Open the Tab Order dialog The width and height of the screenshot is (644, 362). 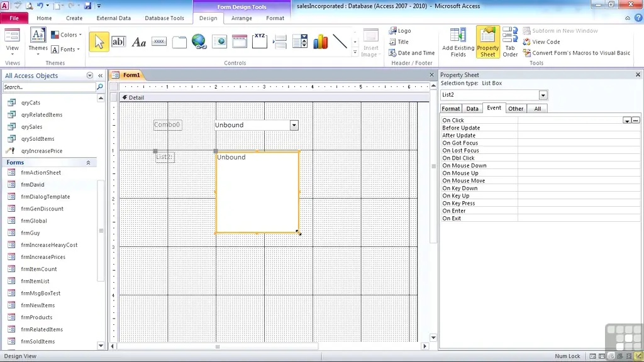tap(510, 42)
